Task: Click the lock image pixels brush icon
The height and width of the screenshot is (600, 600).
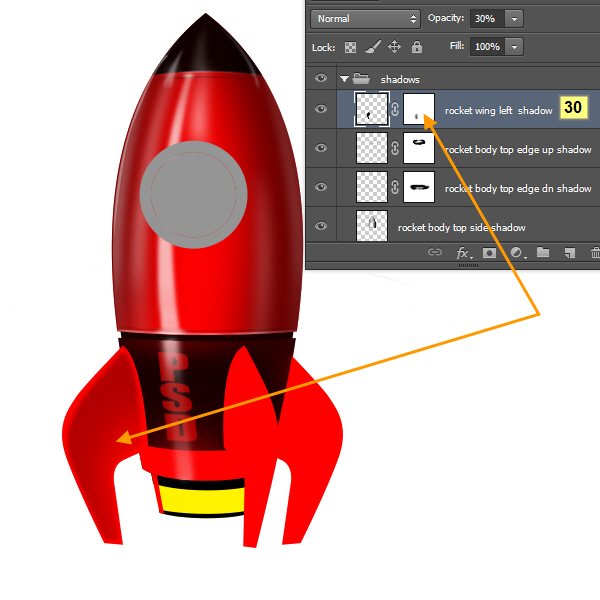Action: click(x=372, y=47)
